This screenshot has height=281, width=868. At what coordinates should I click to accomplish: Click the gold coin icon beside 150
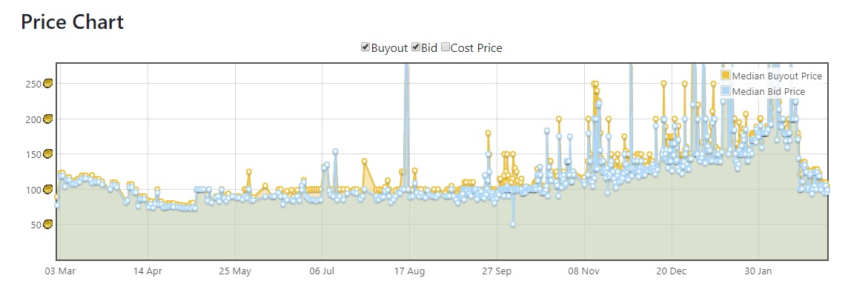[x=47, y=153]
